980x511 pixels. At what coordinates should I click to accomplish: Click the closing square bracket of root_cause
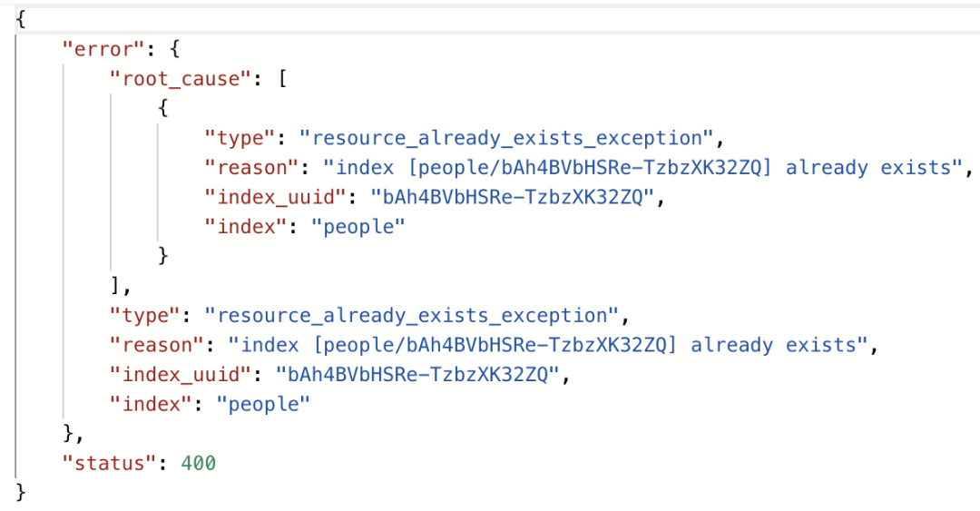115,286
